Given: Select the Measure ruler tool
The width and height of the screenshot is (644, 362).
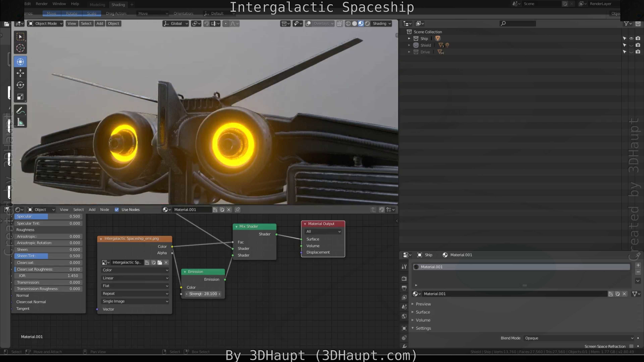Looking at the screenshot, I should pos(20,122).
